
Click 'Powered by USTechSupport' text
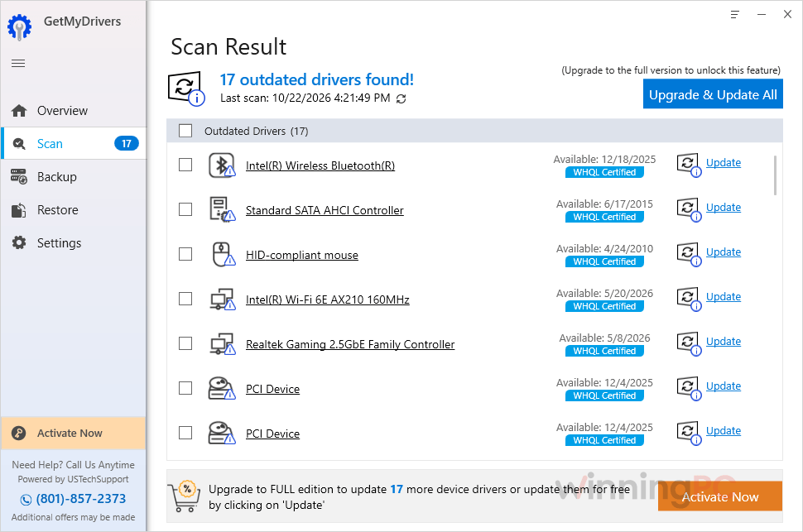(73, 479)
